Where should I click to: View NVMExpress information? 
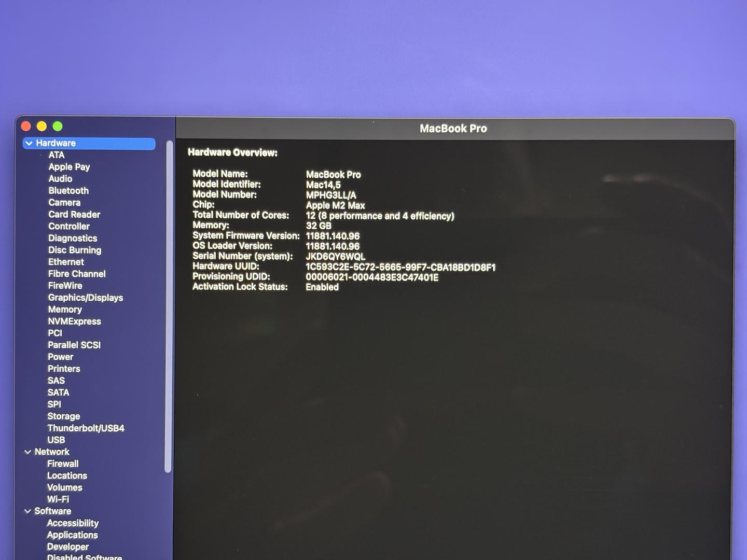point(74,321)
